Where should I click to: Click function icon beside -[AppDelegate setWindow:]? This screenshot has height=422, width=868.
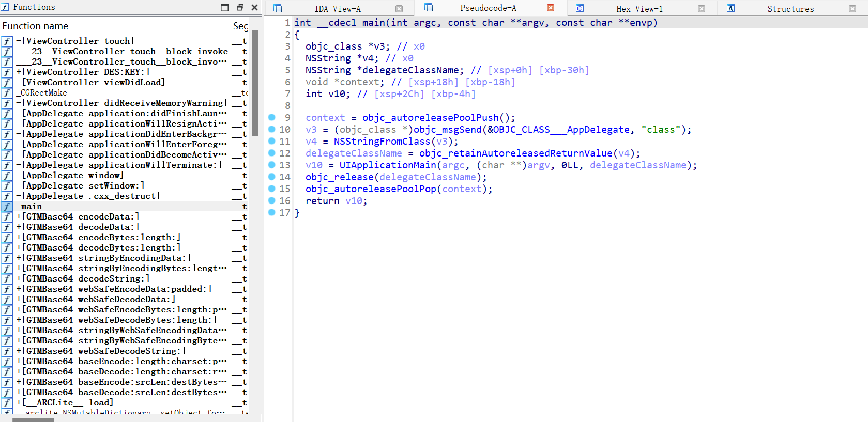click(6, 185)
